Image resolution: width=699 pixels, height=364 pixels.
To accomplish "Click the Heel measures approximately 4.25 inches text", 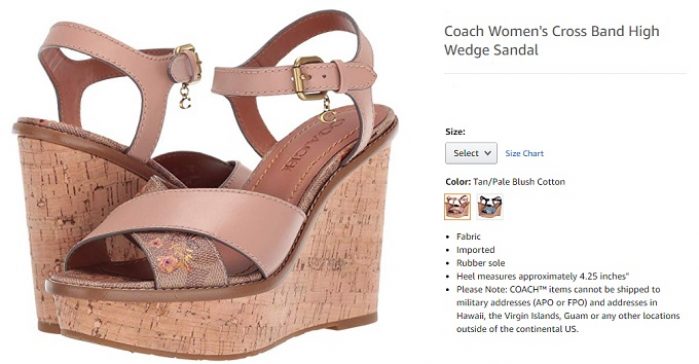I will pos(543,276).
